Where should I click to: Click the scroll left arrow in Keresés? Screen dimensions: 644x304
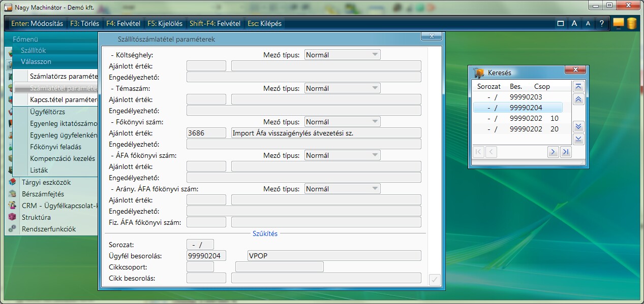(x=490, y=152)
